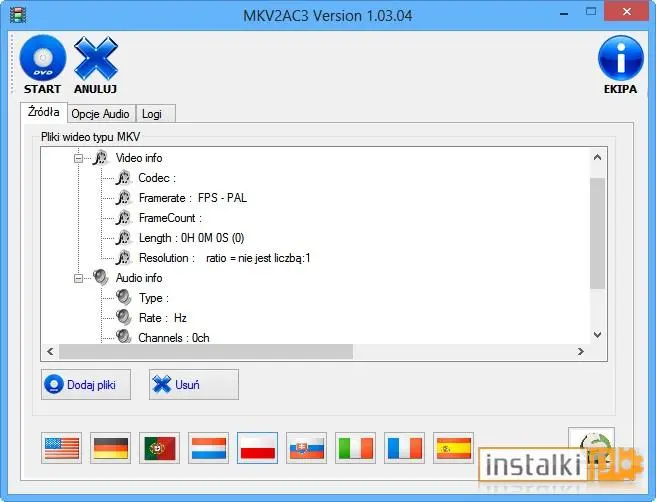Click the speaker icon of Audio info
The height and width of the screenshot is (502, 656).
click(101, 278)
